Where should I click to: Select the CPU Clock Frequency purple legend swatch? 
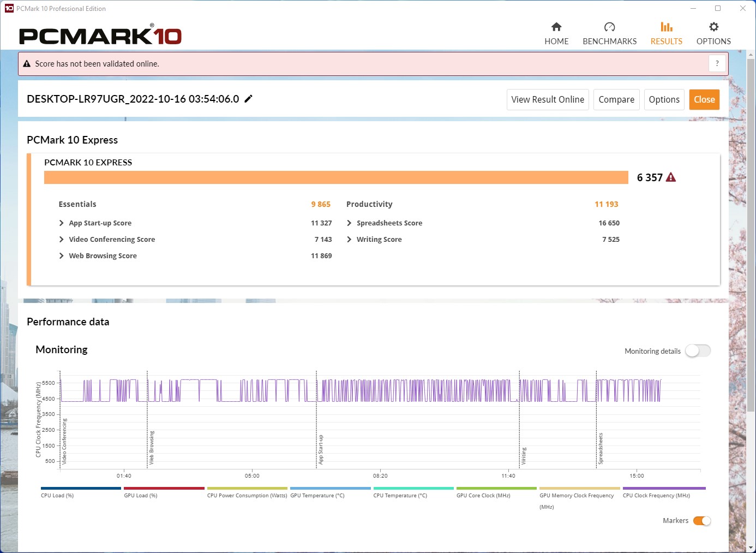[664, 489]
